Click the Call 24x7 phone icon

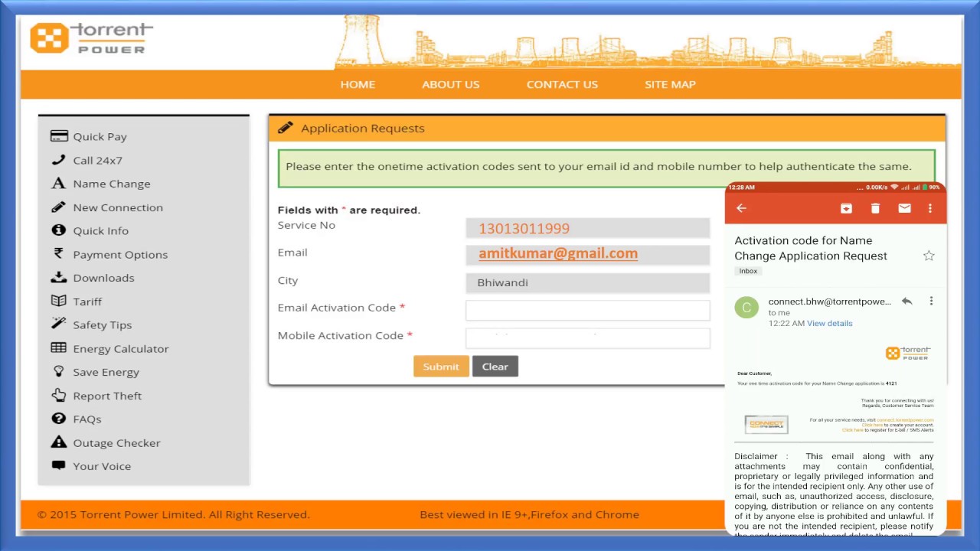[59, 160]
